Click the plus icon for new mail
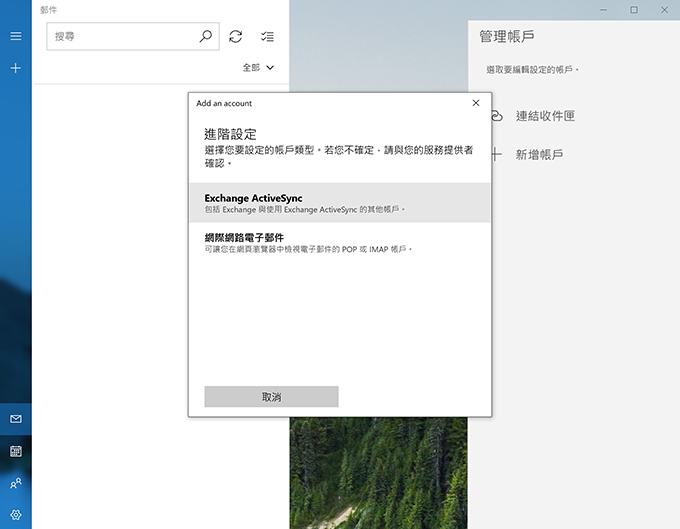Image resolution: width=680 pixels, height=529 pixels. 16,68
